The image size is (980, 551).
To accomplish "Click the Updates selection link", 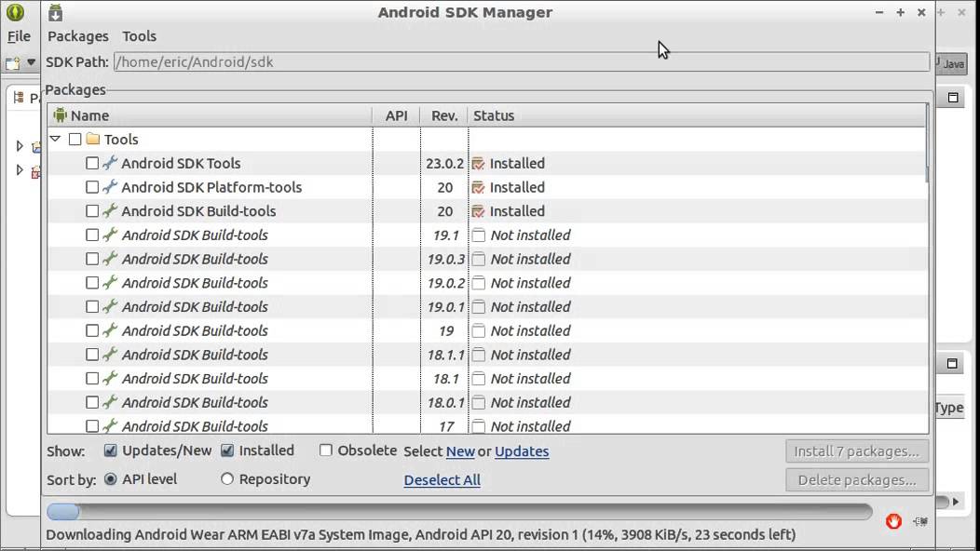I will pos(522,451).
